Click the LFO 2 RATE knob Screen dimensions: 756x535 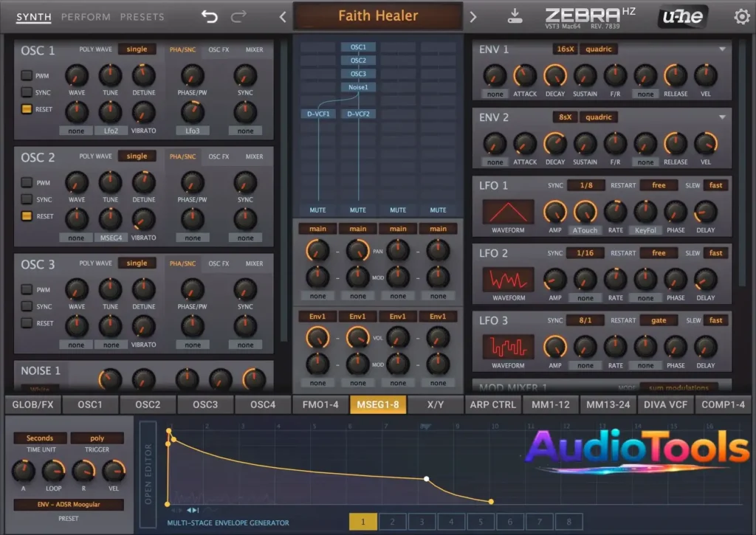pyautogui.click(x=615, y=280)
